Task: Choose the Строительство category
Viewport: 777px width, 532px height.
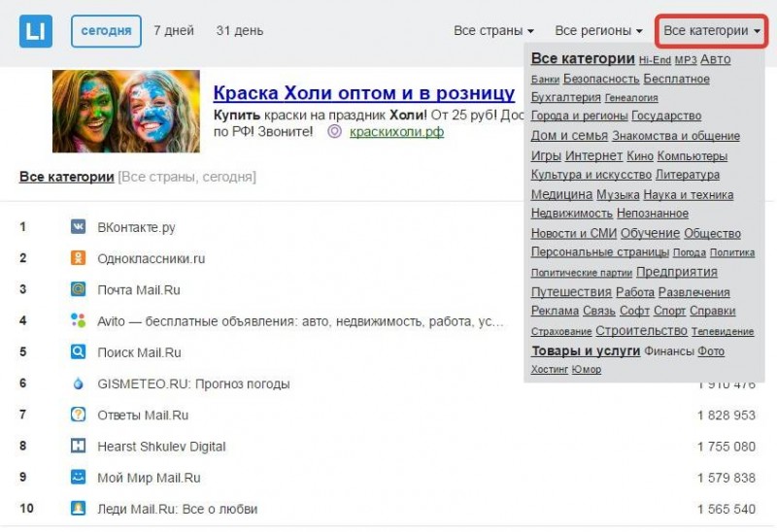Action: coord(641,330)
